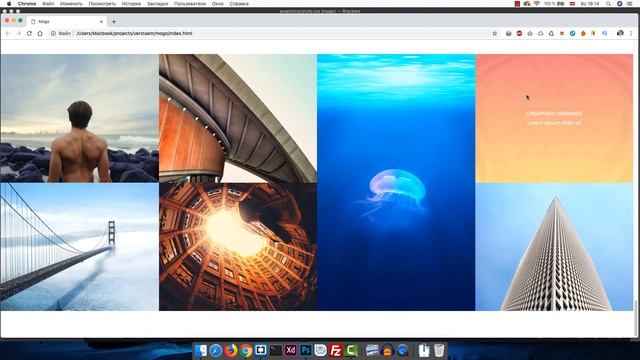
Task: Open Finder from the dock
Action: [201, 350]
